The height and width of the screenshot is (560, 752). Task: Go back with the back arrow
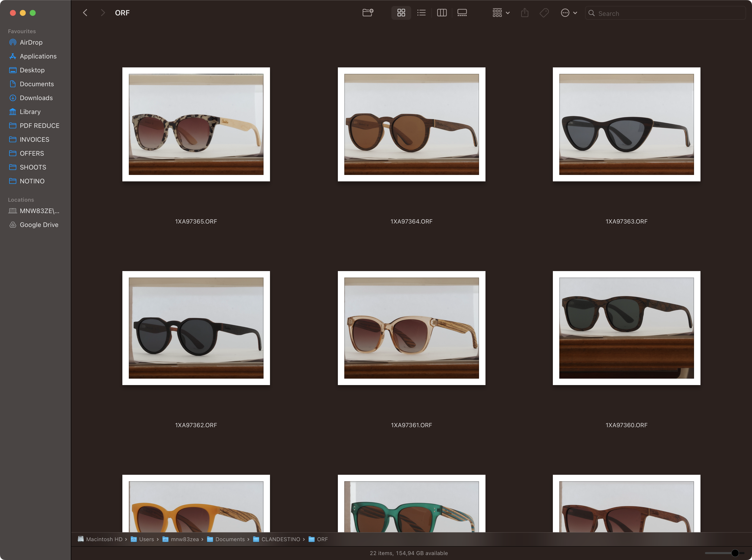[85, 13]
